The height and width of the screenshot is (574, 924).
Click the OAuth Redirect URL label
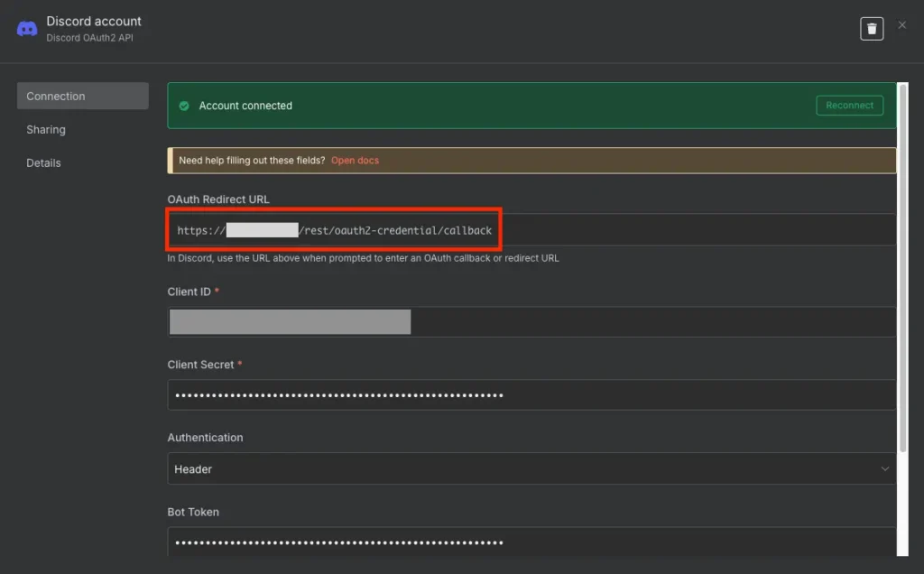tap(218, 199)
